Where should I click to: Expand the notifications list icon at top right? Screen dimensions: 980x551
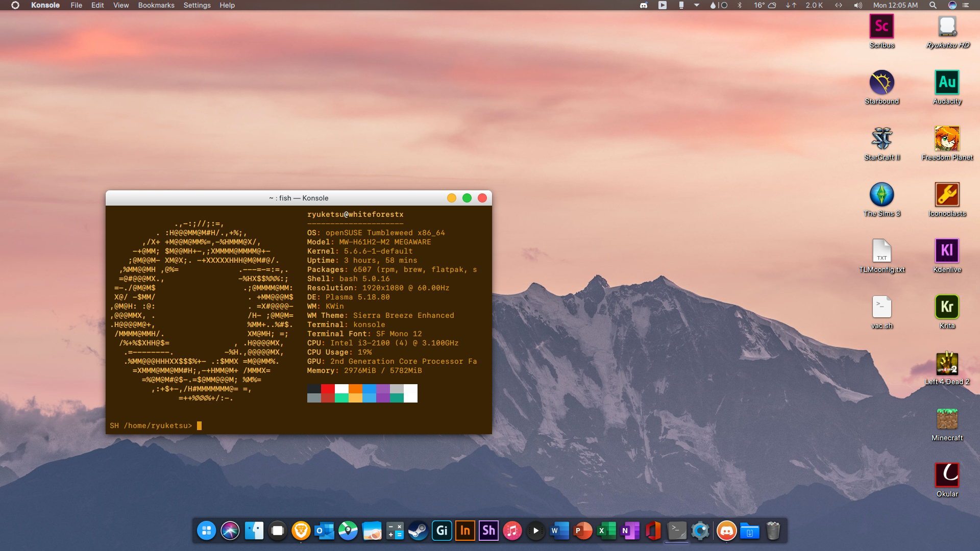click(x=965, y=5)
